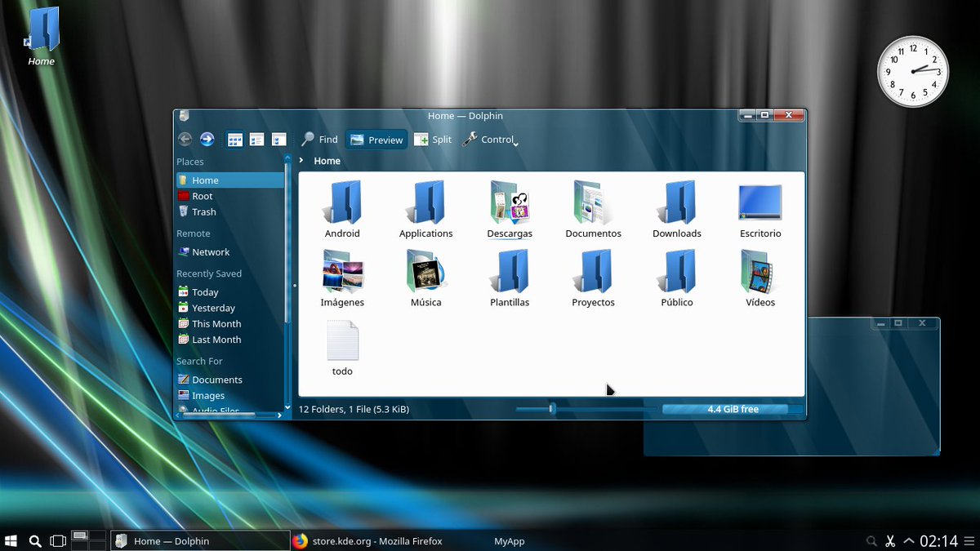This screenshot has height=551, width=980.
Task: Open the Find search bar
Action: [319, 140]
